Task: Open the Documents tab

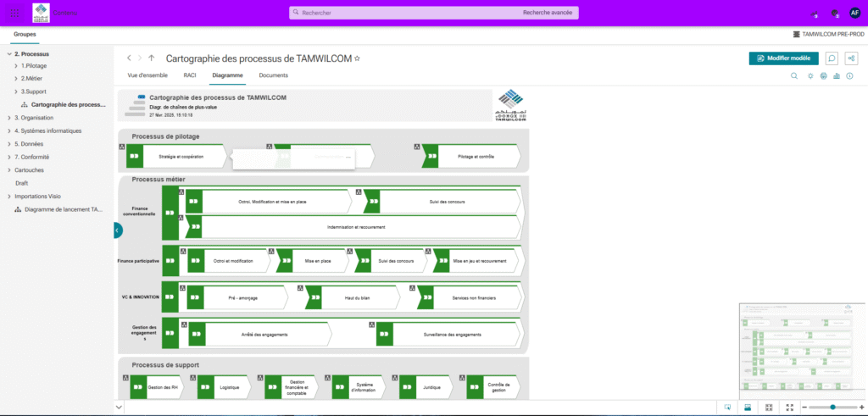Action: (x=274, y=75)
